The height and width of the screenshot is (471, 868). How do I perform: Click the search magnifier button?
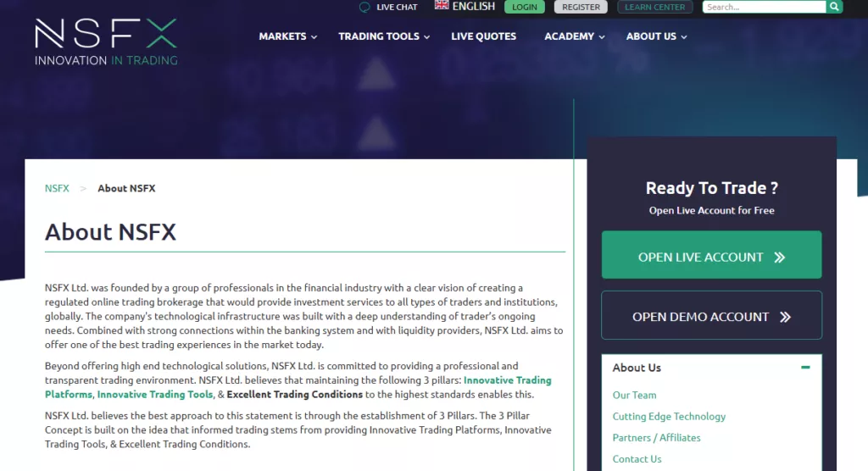point(834,7)
